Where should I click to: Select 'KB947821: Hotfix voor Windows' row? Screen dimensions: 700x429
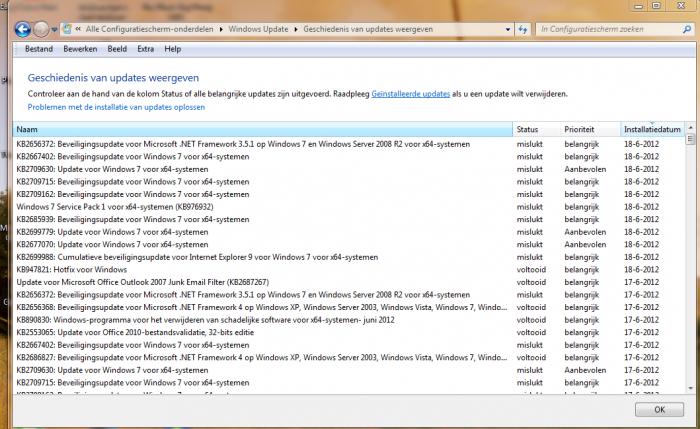click(x=71, y=270)
